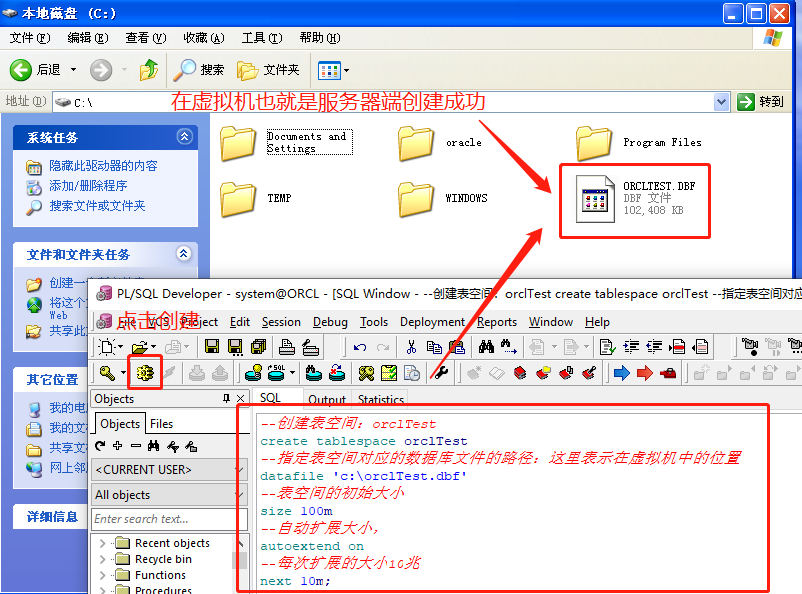Image resolution: width=802 pixels, height=594 pixels.
Task: Click the Open folder icon in PL/SQL Developer
Action: [140, 347]
